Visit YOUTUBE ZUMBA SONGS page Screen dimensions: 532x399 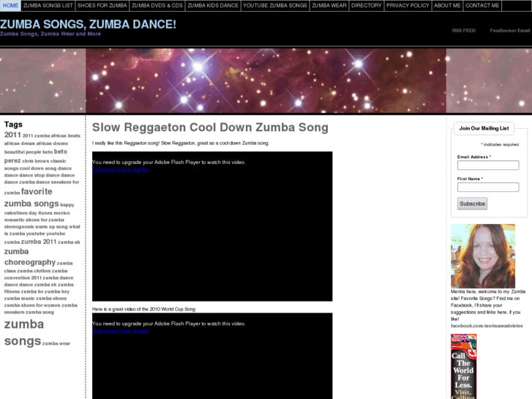coord(275,5)
